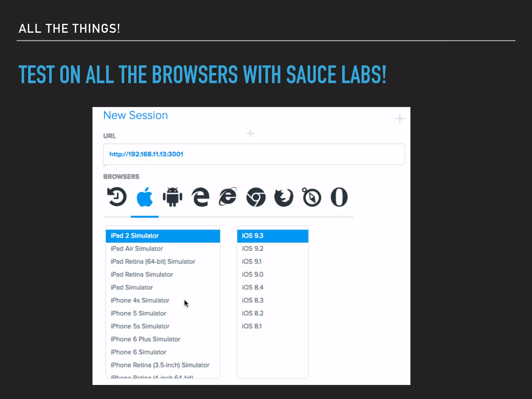
Task: Select iPad Air Simulator from device list
Action: click(x=137, y=249)
